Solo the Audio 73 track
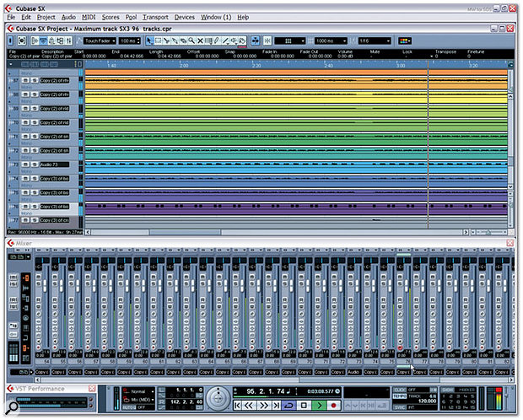This screenshot has height=420, width=523. point(35,164)
